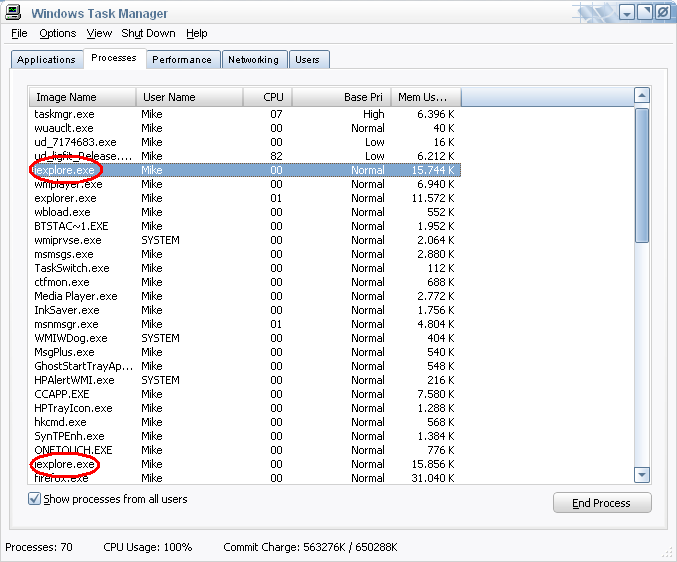Switch to the Applications tab

tap(46, 60)
